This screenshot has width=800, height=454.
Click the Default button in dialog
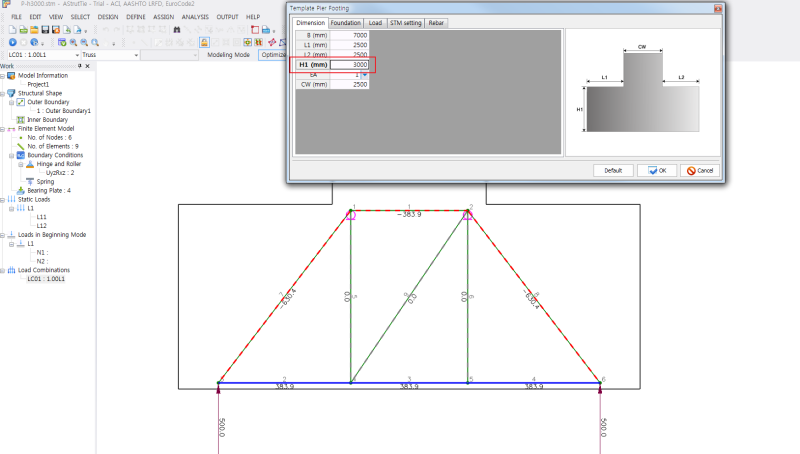[x=613, y=170]
